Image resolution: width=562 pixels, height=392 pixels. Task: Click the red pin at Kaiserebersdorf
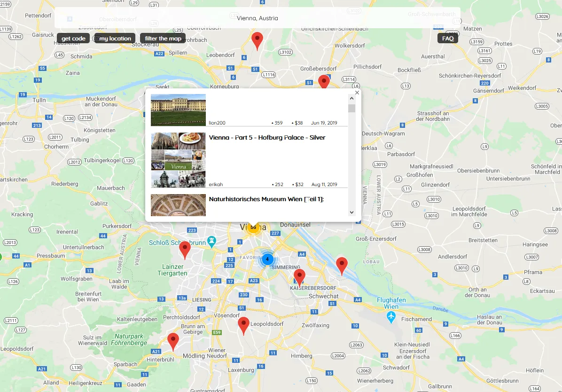pyautogui.click(x=299, y=277)
